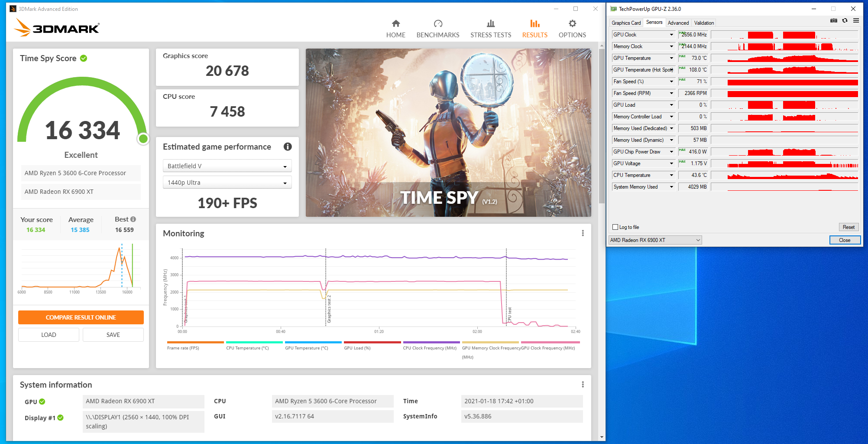Open OPTIONS gear icon
This screenshot has width=868, height=444.
coord(572,23)
